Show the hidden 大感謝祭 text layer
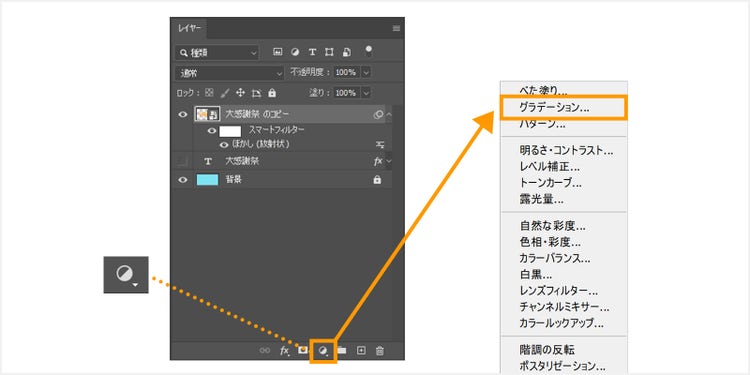750x375 pixels. [x=183, y=161]
